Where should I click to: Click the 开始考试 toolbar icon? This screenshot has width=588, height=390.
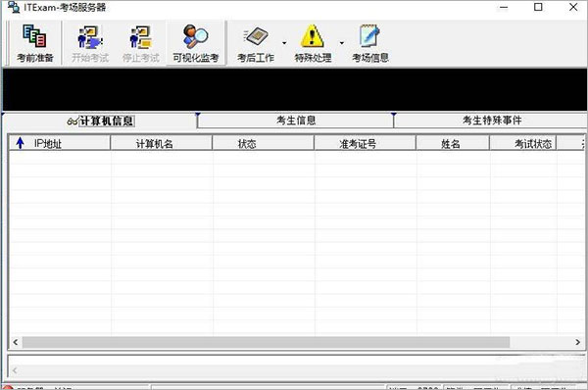(90, 43)
